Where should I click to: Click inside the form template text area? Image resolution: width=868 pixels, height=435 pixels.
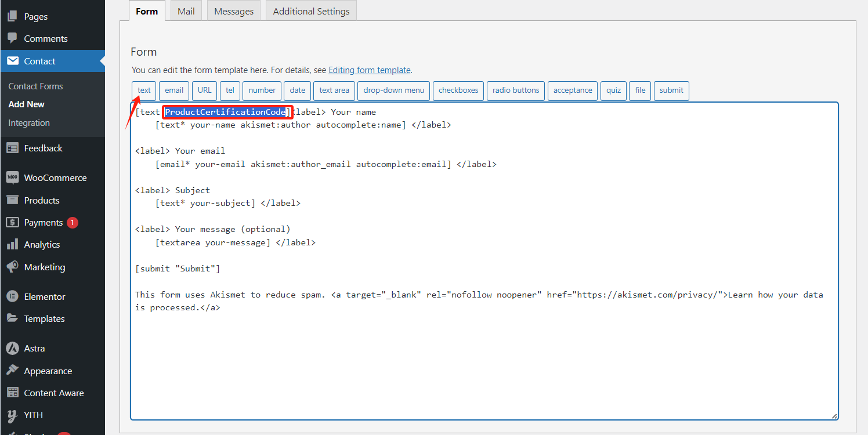pyautogui.click(x=484, y=360)
